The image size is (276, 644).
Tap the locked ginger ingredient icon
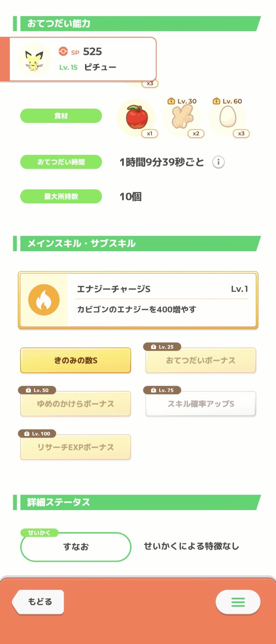click(182, 117)
